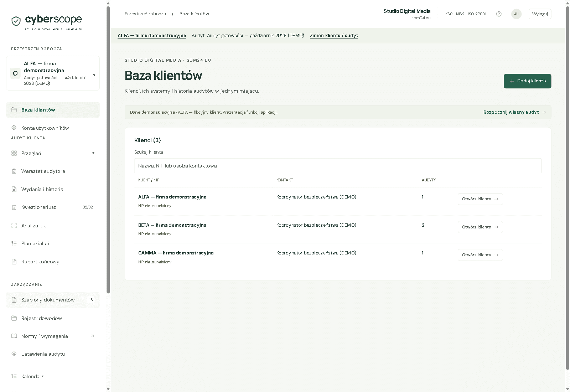This screenshot has height=392, width=570.
Task: Click the Normy i wymagania book icon
Action: (x=14, y=336)
